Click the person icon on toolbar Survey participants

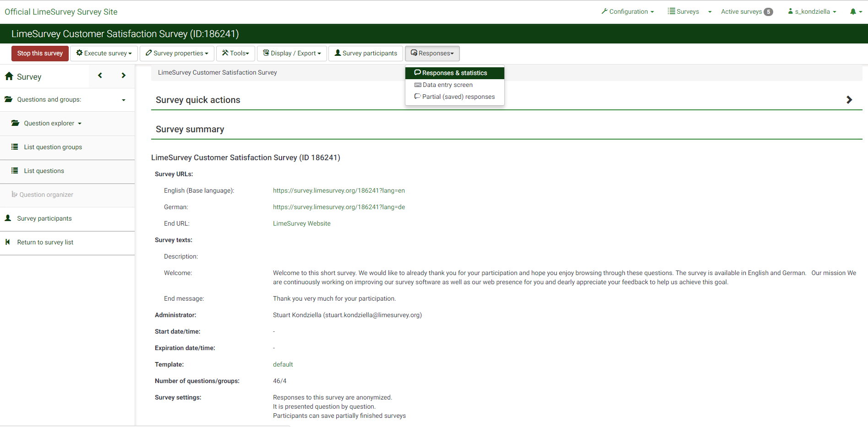point(338,53)
